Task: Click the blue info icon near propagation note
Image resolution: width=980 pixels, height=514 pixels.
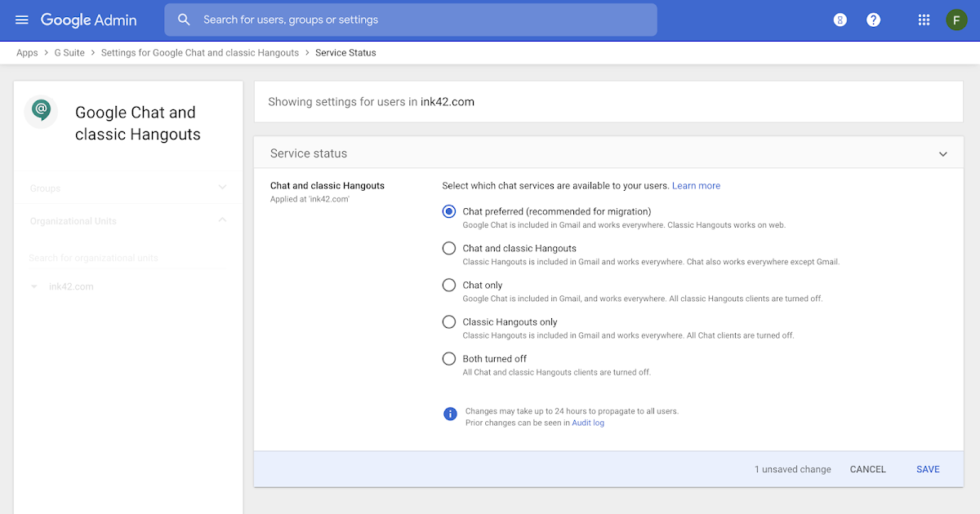Action: 449,414
